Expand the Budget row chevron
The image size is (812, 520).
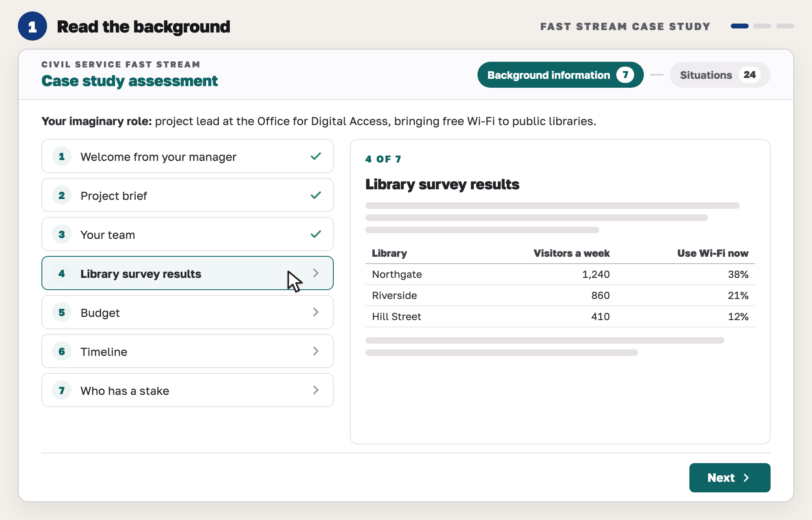[316, 312]
